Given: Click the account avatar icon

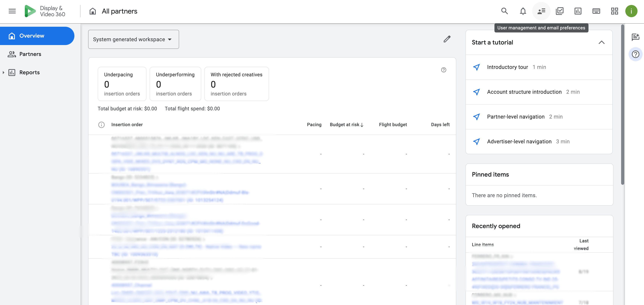Looking at the screenshot, I should point(631,11).
